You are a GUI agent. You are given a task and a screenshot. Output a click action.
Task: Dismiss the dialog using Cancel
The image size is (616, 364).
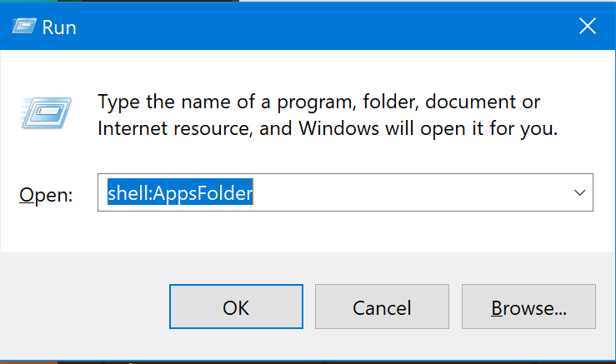point(382,307)
